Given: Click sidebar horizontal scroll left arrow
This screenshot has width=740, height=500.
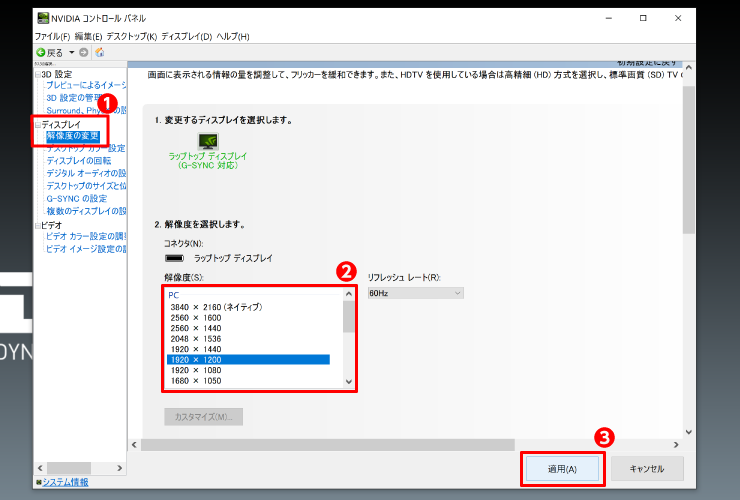Looking at the screenshot, I should click(x=40, y=468).
